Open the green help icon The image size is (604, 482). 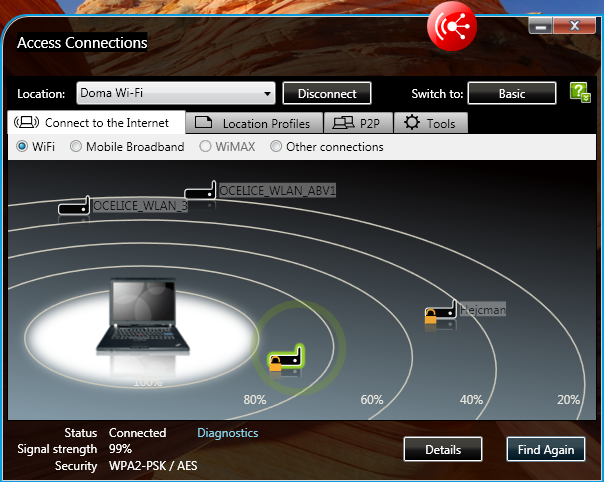(x=579, y=93)
